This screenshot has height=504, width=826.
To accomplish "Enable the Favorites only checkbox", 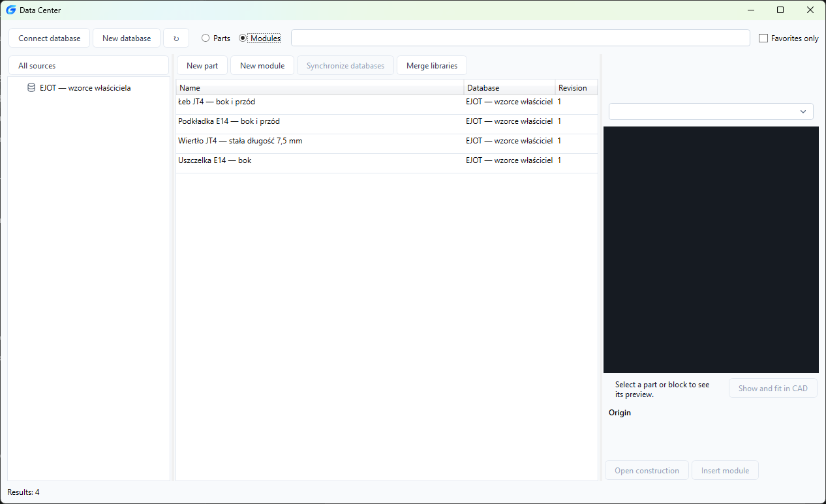I will click(763, 38).
